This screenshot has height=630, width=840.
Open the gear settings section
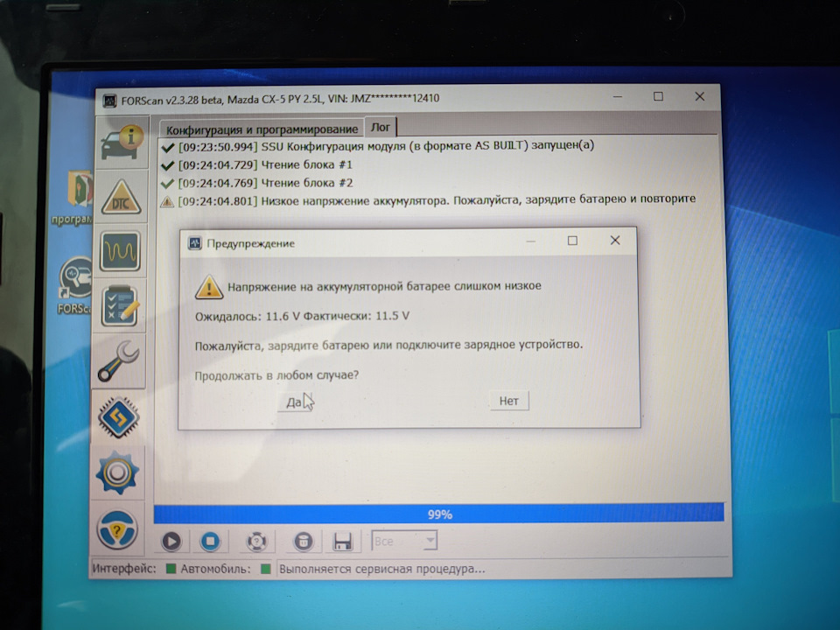click(x=118, y=473)
